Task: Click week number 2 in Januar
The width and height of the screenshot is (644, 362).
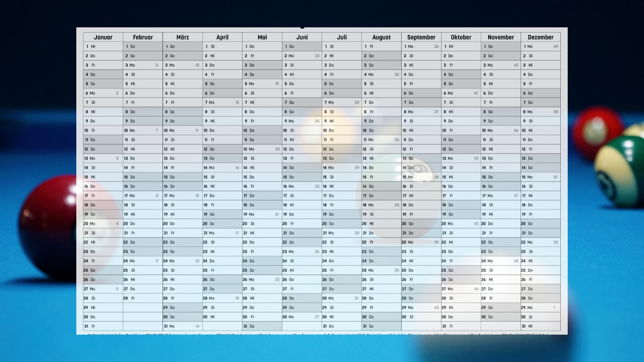Action: pos(117,93)
